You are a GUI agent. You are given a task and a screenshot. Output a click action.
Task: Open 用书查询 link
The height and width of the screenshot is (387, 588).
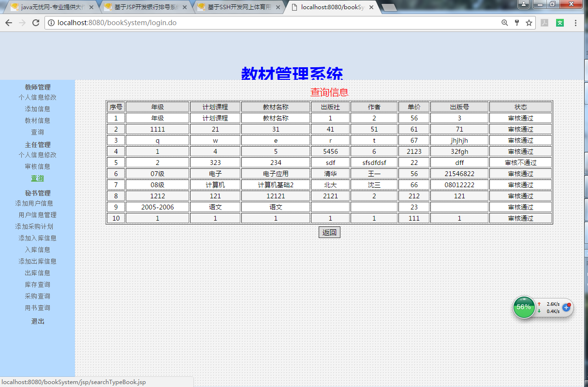tap(38, 308)
